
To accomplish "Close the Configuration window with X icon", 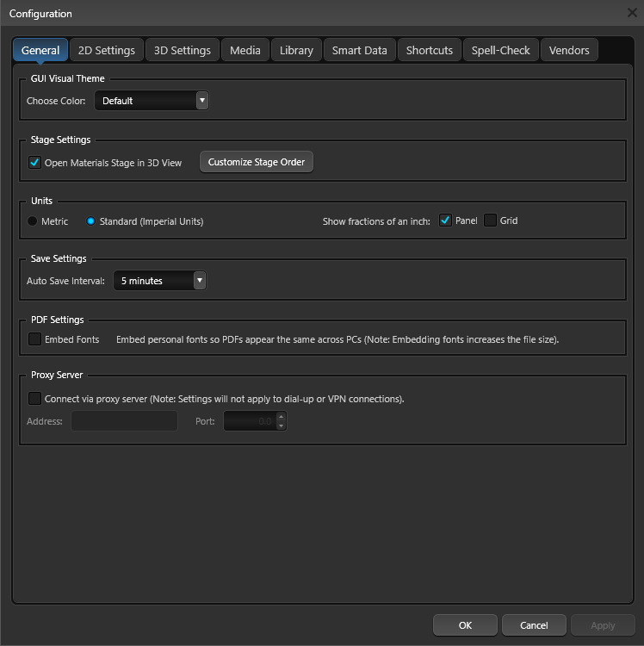I will tap(632, 13).
